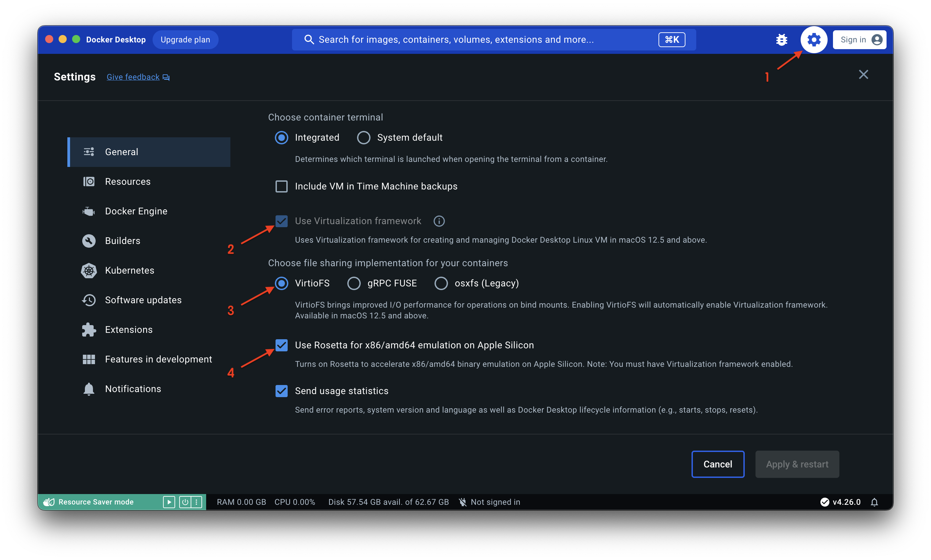931x560 pixels.
Task: Click the search magnifier icon
Action: tap(309, 40)
